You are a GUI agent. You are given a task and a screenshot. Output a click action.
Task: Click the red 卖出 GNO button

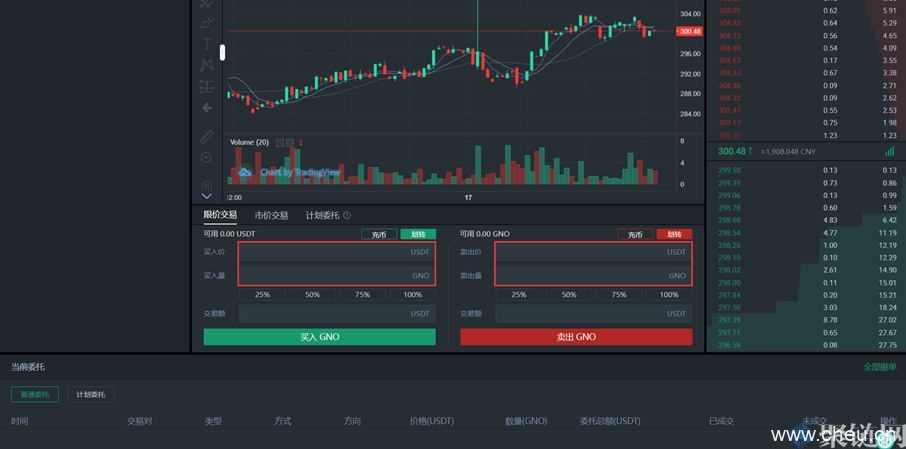pyautogui.click(x=575, y=337)
